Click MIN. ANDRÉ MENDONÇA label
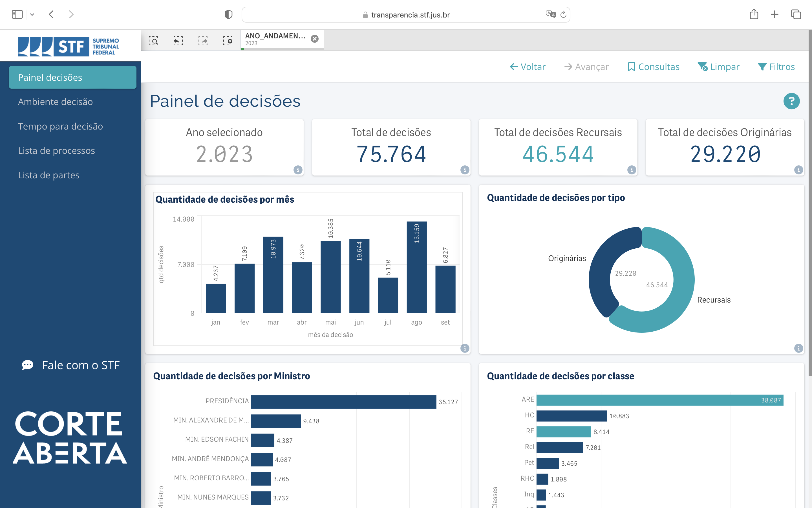 (210, 459)
